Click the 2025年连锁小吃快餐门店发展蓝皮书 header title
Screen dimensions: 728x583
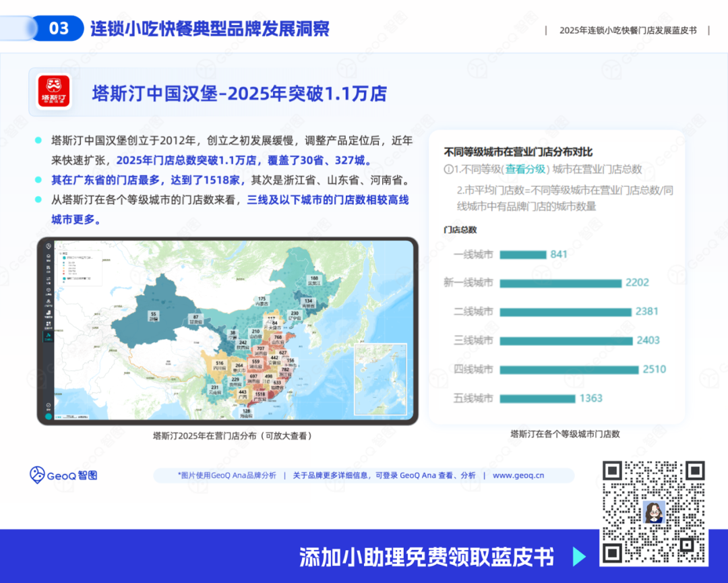click(x=628, y=30)
